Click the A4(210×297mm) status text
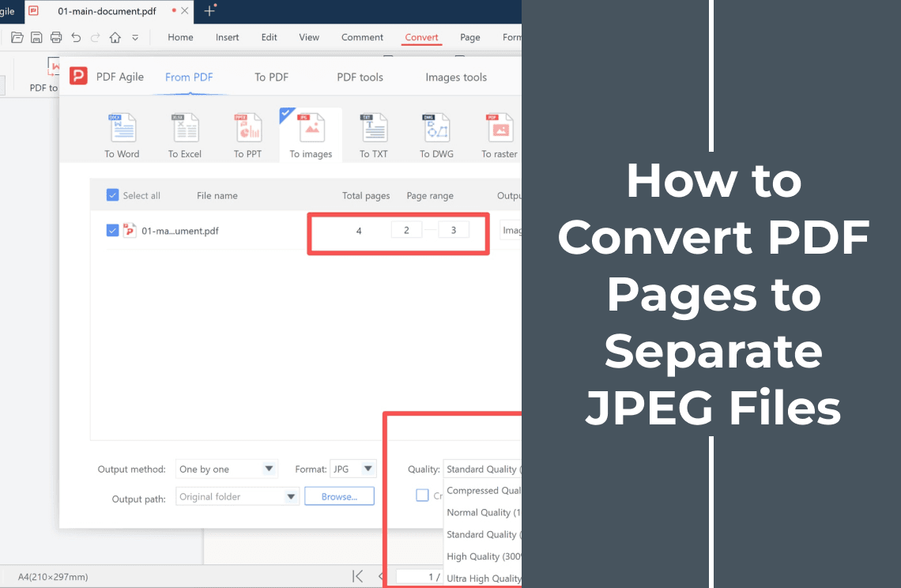This screenshot has width=901, height=588. click(x=53, y=576)
